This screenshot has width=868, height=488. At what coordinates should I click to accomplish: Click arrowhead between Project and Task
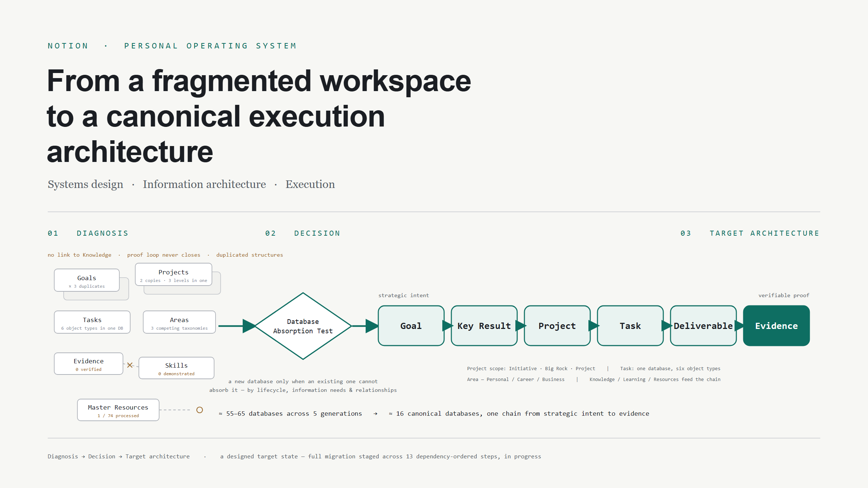click(594, 326)
